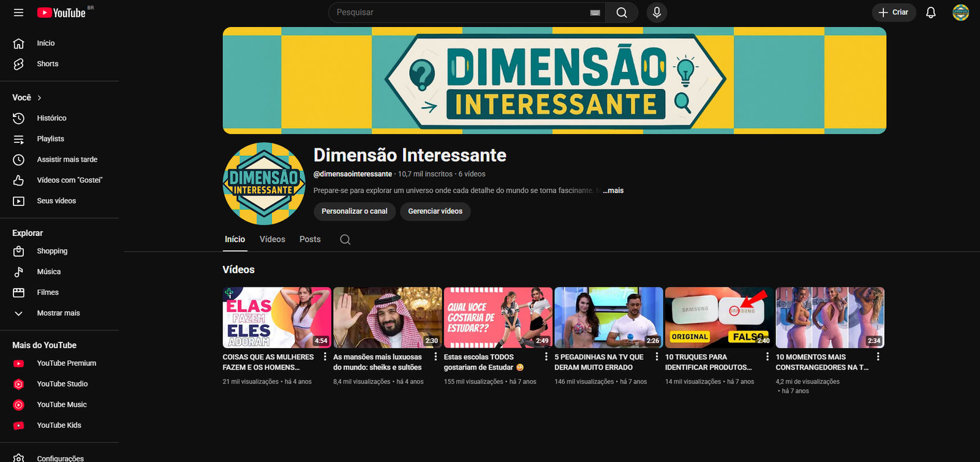Open Shorts from the sidebar
Image resolution: width=980 pixels, height=462 pixels.
(x=47, y=64)
